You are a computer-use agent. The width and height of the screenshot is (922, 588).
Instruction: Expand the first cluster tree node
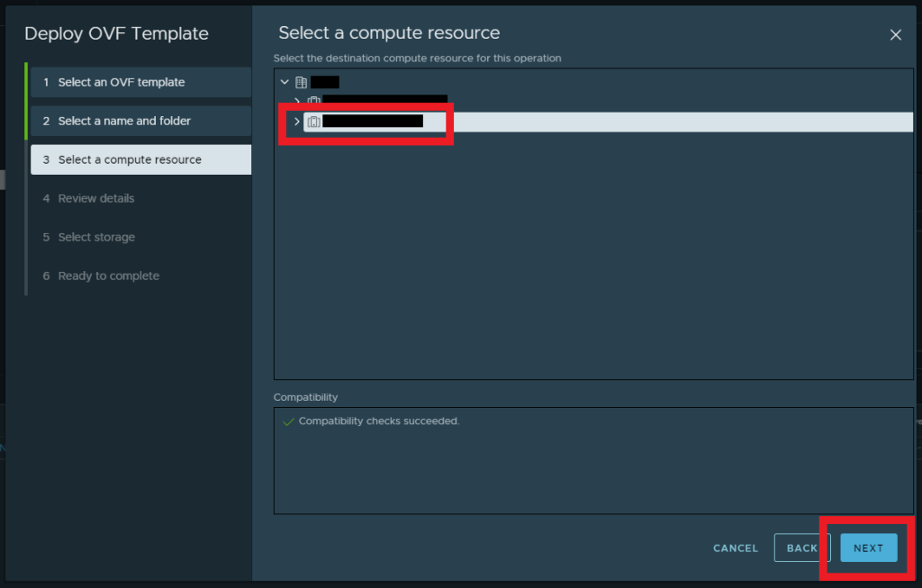[297, 101]
